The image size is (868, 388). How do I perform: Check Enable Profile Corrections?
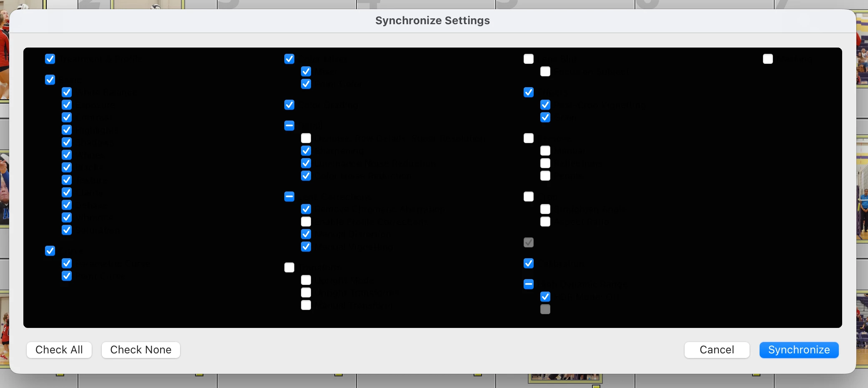306,222
